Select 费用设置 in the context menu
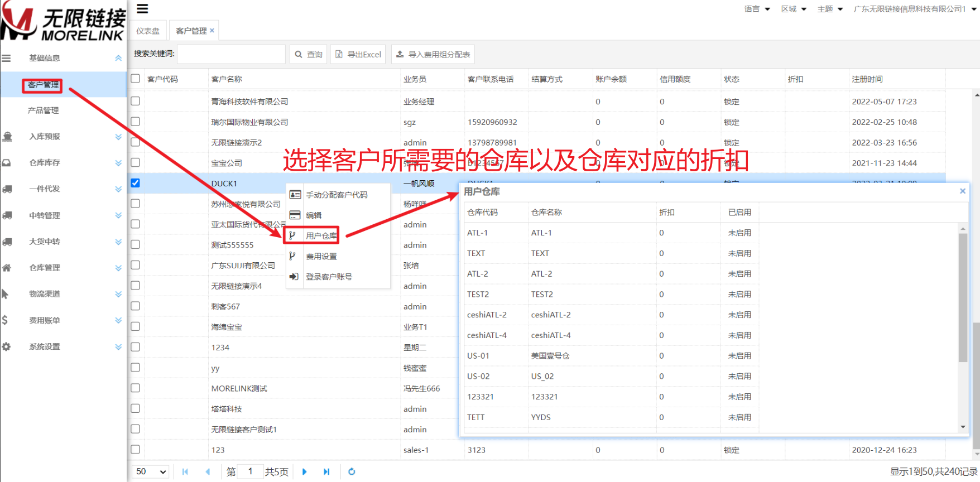Viewport: 980px width, 482px height. [337, 256]
